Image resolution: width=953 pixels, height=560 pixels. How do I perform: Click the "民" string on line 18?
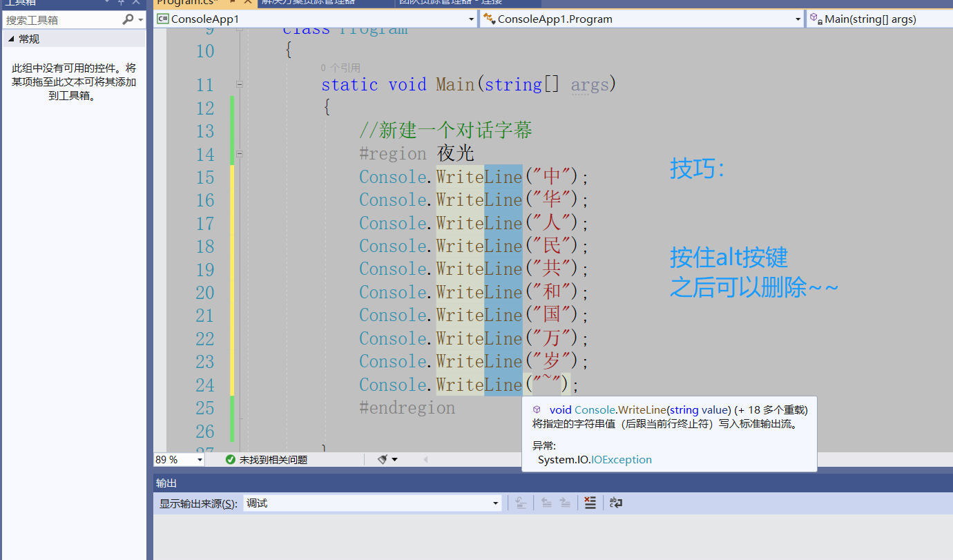551,246
